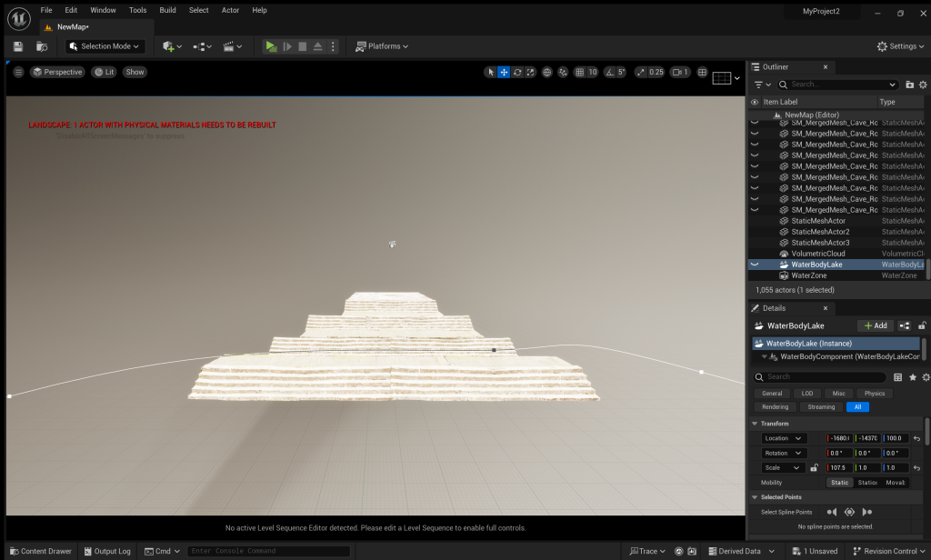This screenshot has height=560, width=931.
Task: Open the Lit view mode dropdown
Action: [x=104, y=72]
